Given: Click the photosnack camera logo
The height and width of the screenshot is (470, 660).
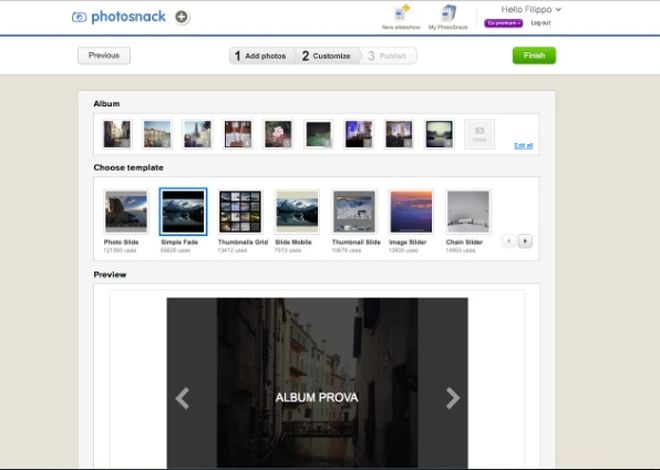Looking at the screenshot, I should click(79, 17).
